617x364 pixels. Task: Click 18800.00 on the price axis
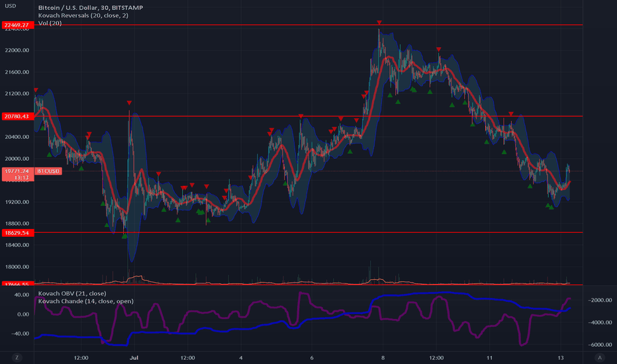pos(17,224)
